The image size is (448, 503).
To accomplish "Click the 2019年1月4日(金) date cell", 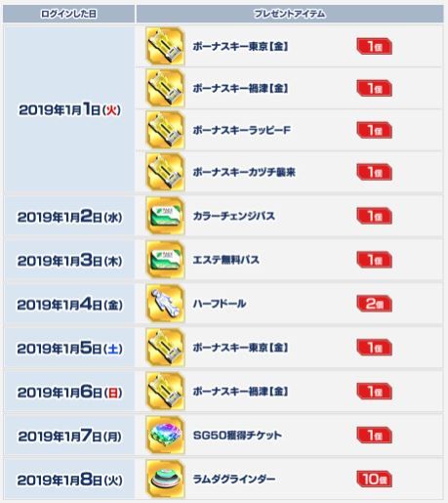I will coord(69,305).
